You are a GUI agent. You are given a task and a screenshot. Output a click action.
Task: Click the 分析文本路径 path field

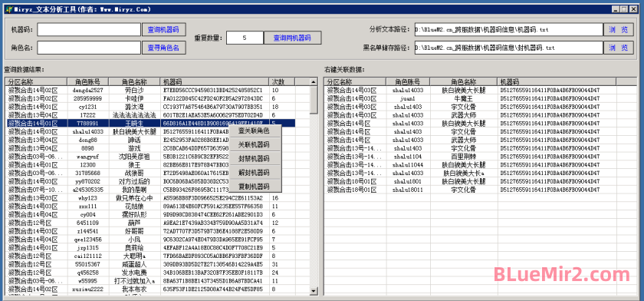click(508, 30)
